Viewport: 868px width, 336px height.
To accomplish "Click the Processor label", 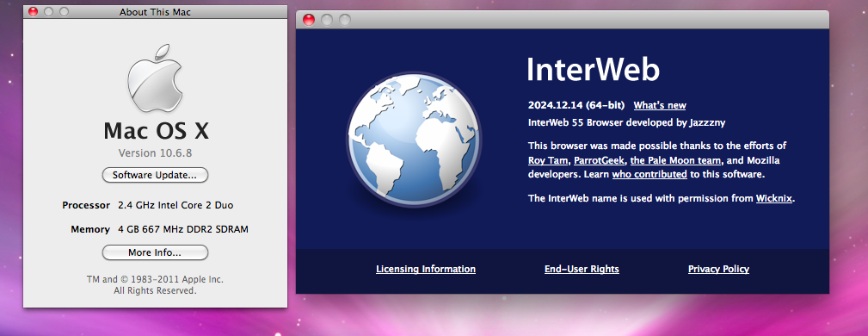I will point(86,205).
